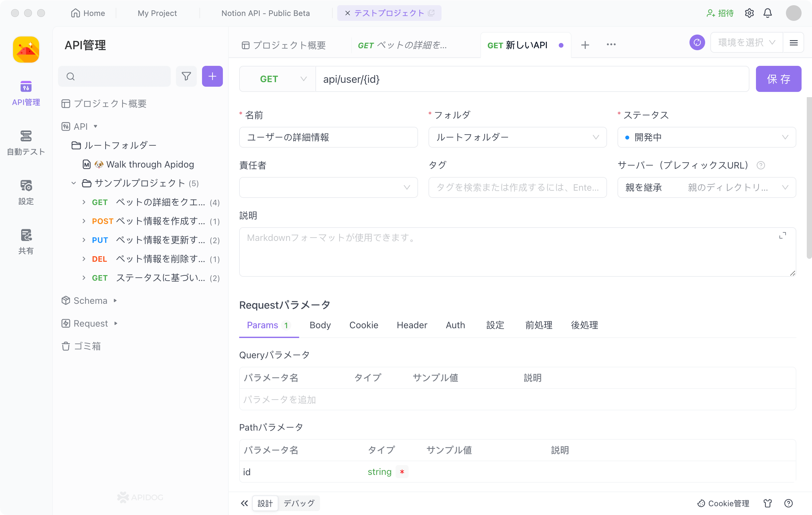Open the My Project tab

(157, 13)
